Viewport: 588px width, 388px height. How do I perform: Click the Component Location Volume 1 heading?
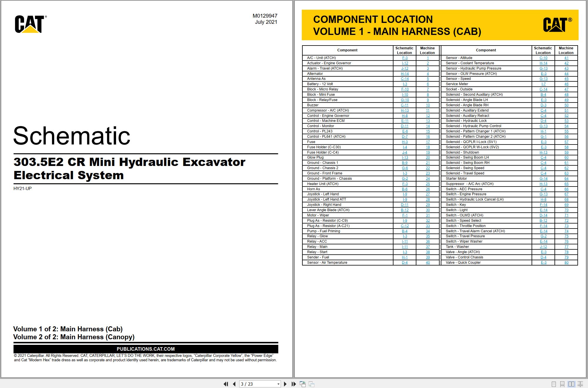pos(397,25)
